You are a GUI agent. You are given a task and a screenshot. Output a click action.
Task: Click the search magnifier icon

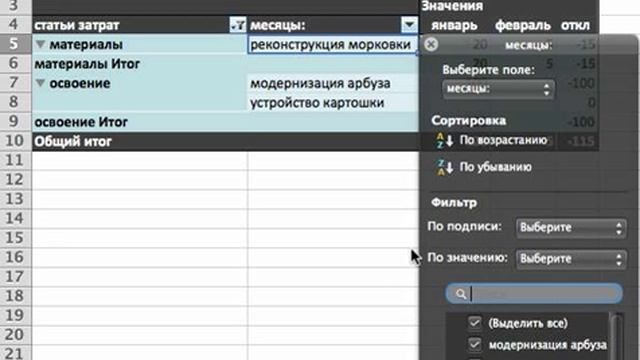pyautogui.click(x=461, y=294)
